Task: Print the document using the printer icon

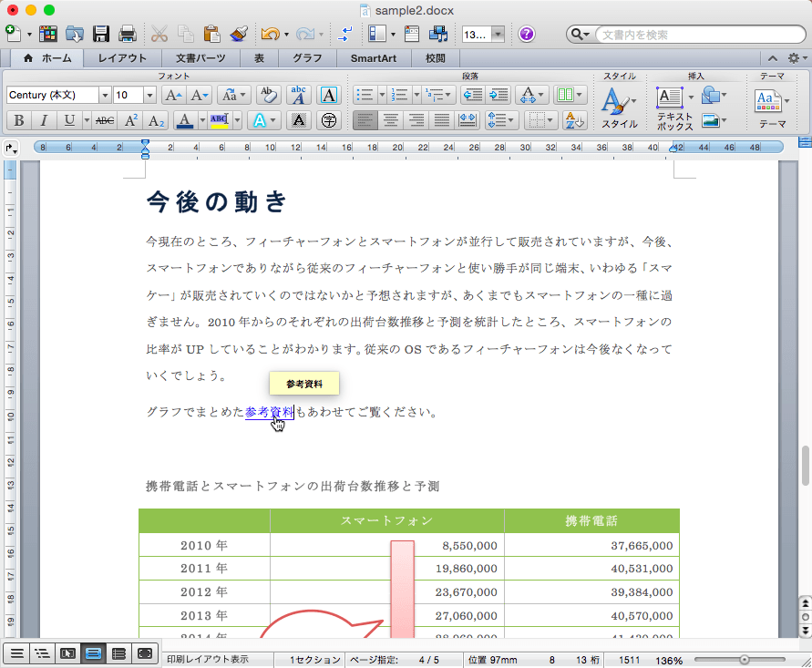Action: click(127, 35)
